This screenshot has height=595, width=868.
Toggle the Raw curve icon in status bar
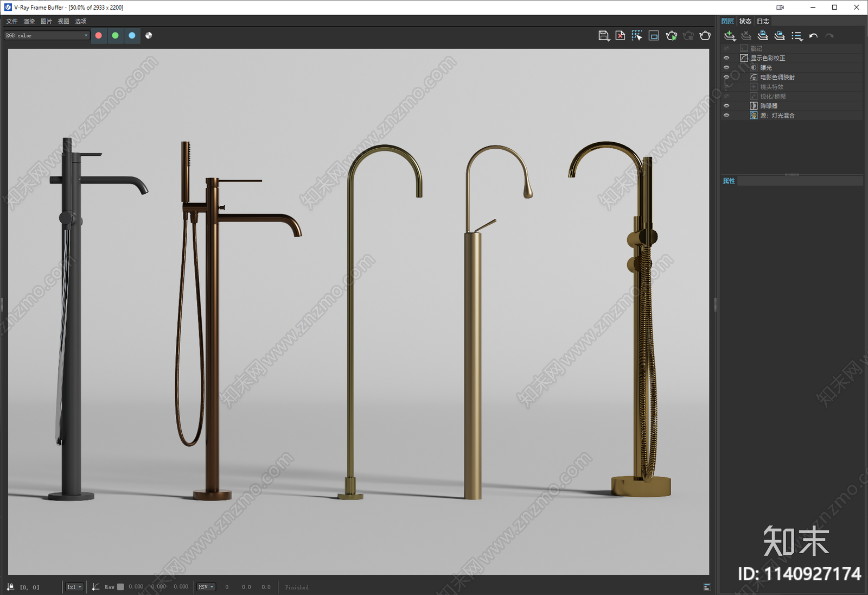[95, 587]
